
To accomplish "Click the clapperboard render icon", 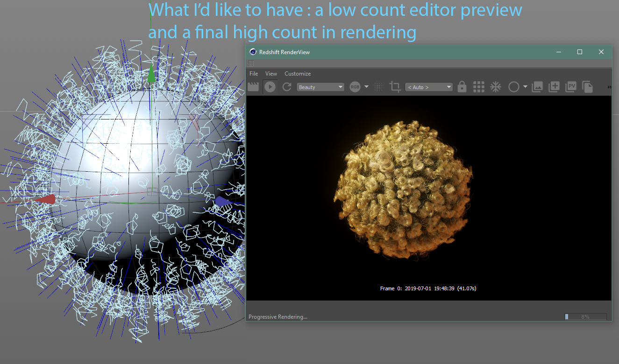I will click(253, 87).
